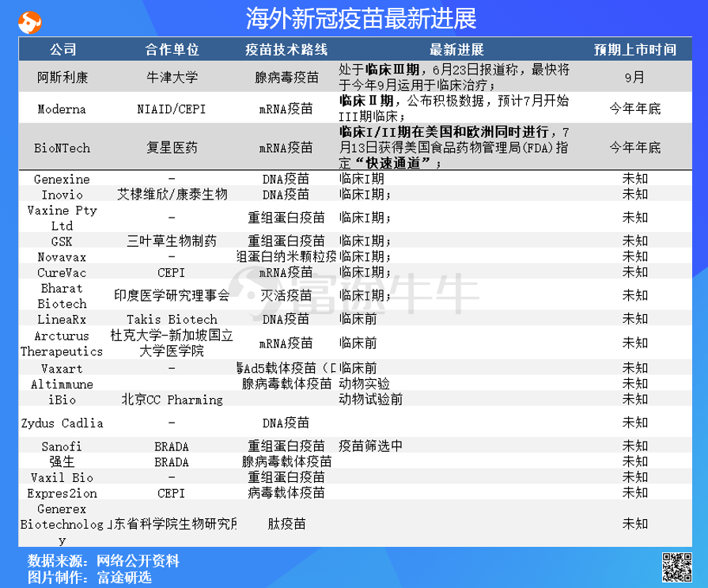Click the 图片制作: 富途研选 footer
Image resolution: width=708 pixels, height=588 pixels.
coord(89,577)
